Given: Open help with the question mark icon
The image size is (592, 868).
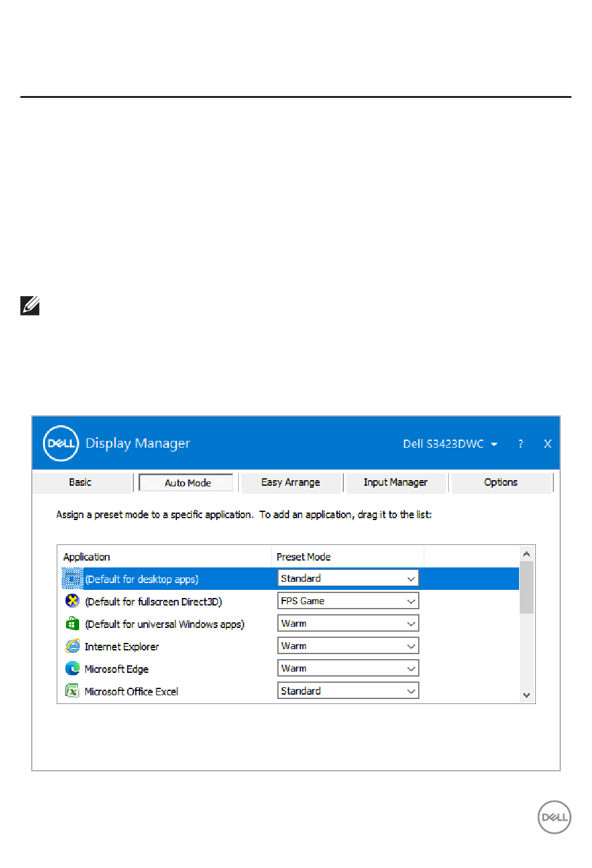Looking at the screenshot, I should (521, 444).
